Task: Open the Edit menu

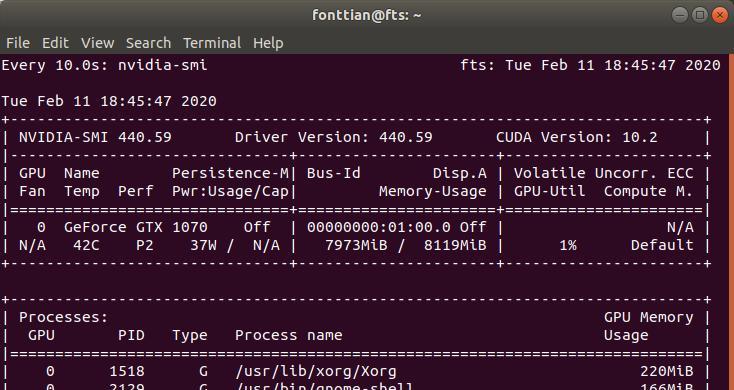Action: click(x=55, y=43)
